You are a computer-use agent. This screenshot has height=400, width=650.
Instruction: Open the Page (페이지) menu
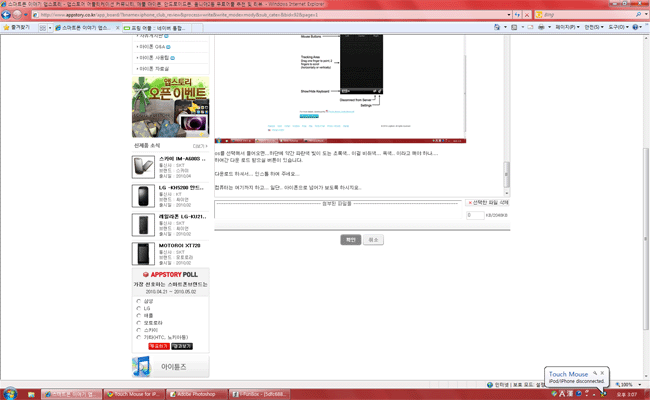point(567,27)
